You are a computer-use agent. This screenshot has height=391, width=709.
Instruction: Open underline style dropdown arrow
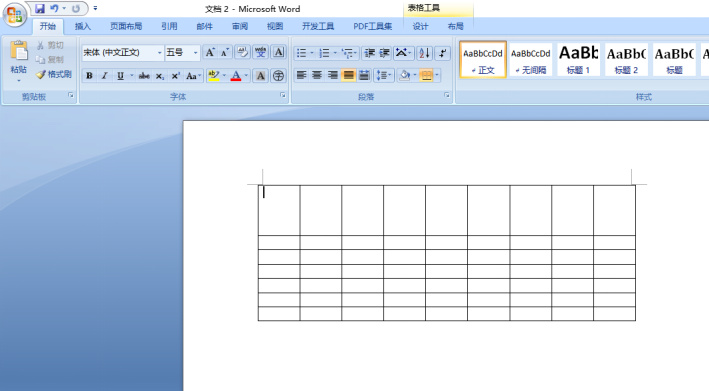[132, 76]
